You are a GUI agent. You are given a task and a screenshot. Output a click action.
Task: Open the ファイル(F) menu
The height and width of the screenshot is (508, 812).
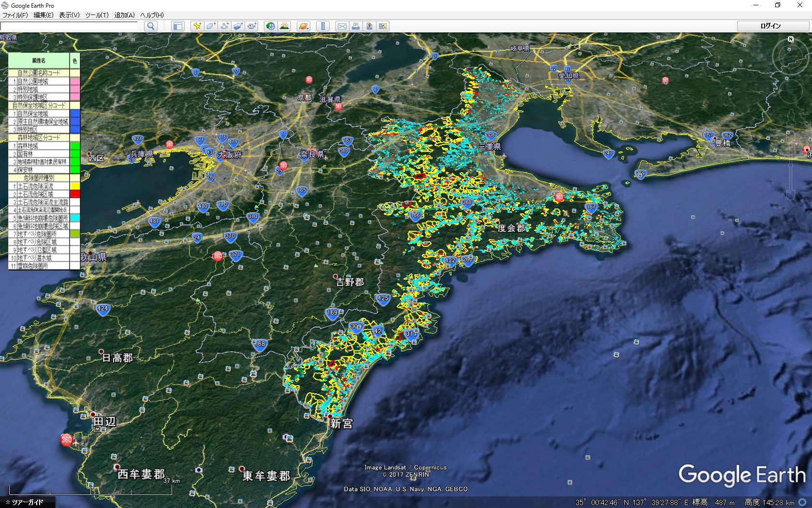[15, 15]
